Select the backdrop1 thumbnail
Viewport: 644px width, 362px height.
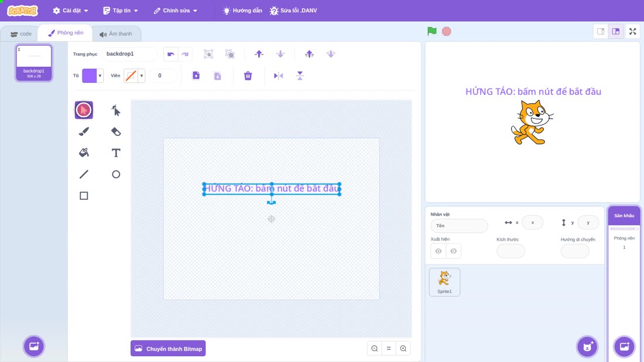coord(34,63)
